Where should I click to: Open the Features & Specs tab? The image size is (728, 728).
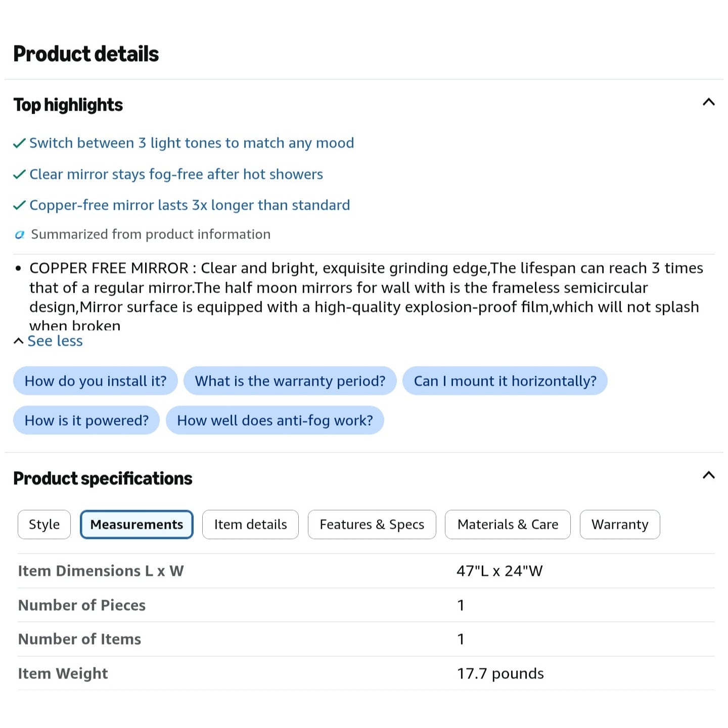click(372, 524)
